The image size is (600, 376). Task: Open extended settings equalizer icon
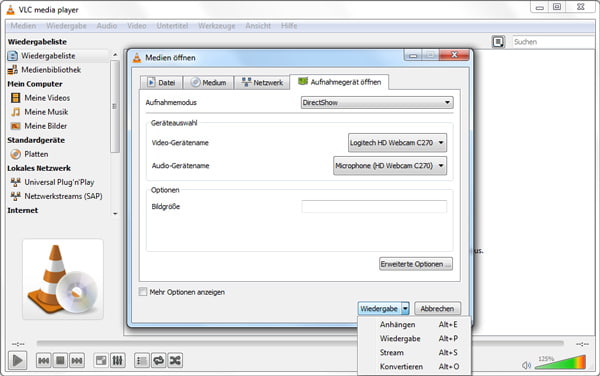117,360
